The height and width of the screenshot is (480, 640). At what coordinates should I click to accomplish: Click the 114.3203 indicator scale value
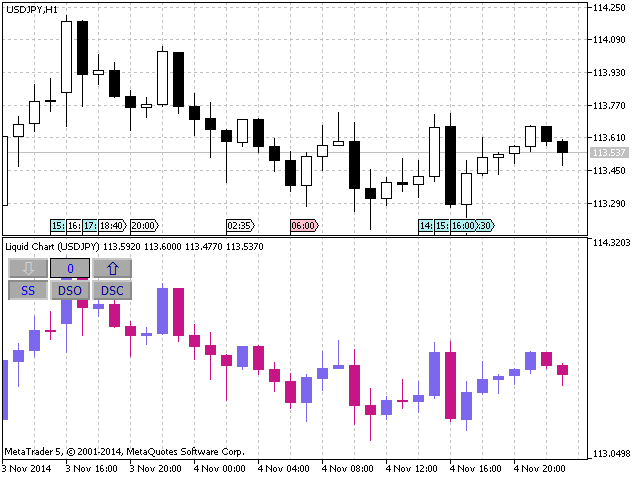[x=611, y=243]
